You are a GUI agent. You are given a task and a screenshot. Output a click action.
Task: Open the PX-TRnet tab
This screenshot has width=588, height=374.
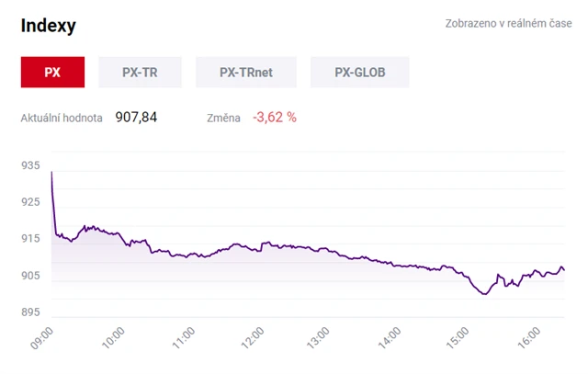(x=246, y=72)
